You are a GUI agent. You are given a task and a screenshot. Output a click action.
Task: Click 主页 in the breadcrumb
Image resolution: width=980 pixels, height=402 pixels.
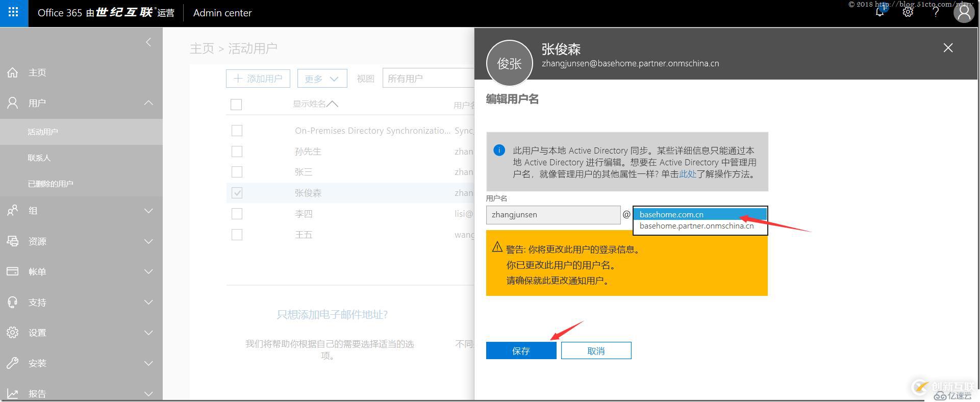tap(202, 48)
